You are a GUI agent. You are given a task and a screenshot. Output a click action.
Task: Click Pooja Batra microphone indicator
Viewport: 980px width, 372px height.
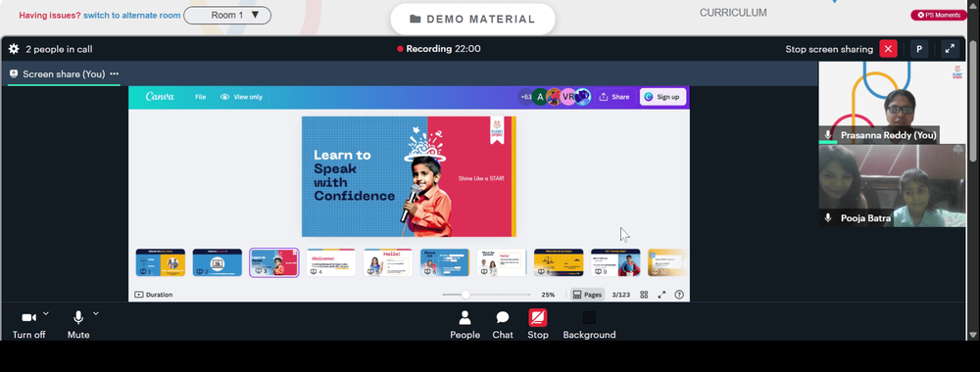(828, 218)
